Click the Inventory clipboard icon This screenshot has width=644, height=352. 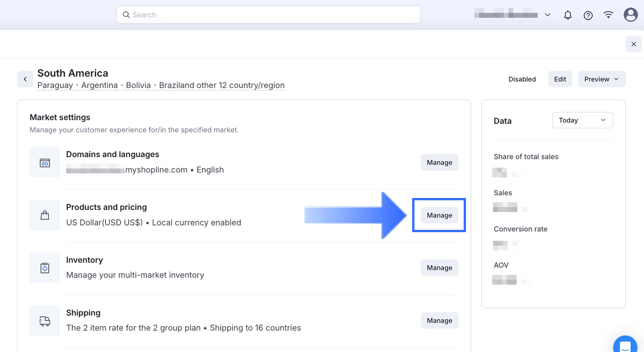(45, 268)
